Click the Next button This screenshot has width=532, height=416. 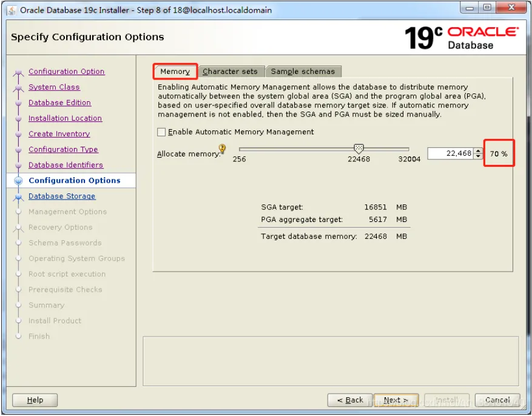pyautogui.click(x=396, y=400)
